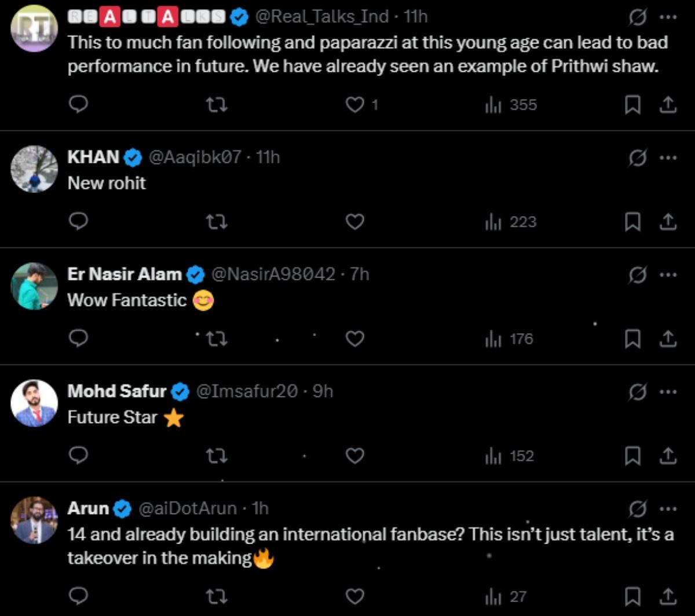Reply to the 'Future Star' comment
The width and height of the screenshot is (695, 616).
tap(78, 456)
